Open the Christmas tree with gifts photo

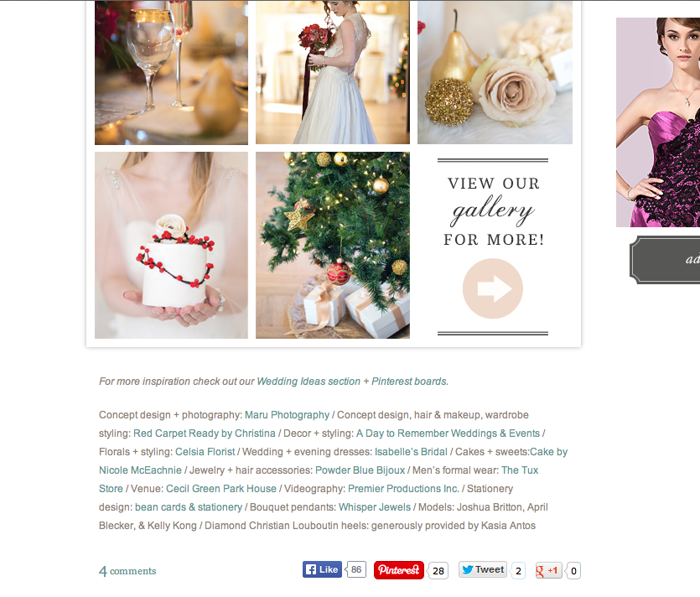point(333,245)
